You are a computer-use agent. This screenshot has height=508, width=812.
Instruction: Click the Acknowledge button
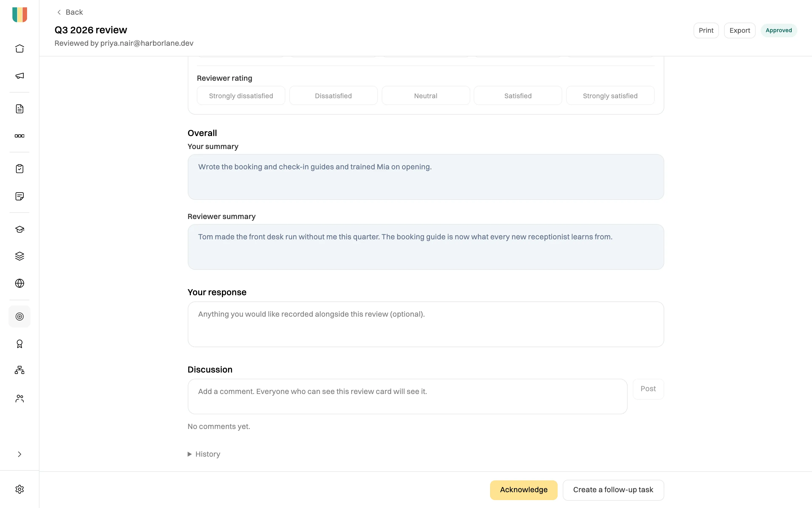[x=524, y=490]
